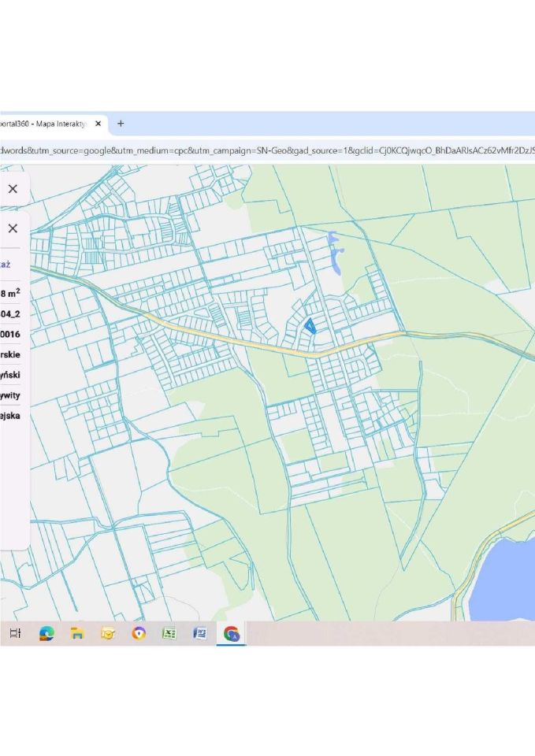The width and height of the screenshot is (535, 756).
Task: Open Word from the taskbar
Action: pos(200,633)
